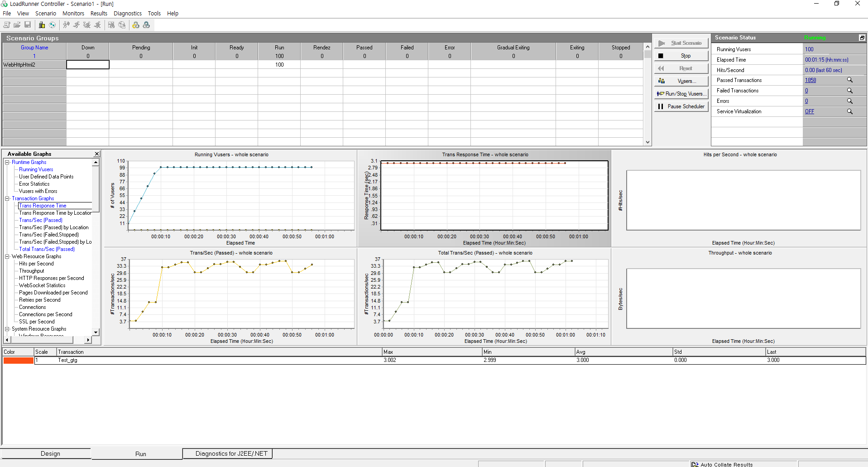
Task: Close the Available Graphs panel
Action: pos(97,154)
